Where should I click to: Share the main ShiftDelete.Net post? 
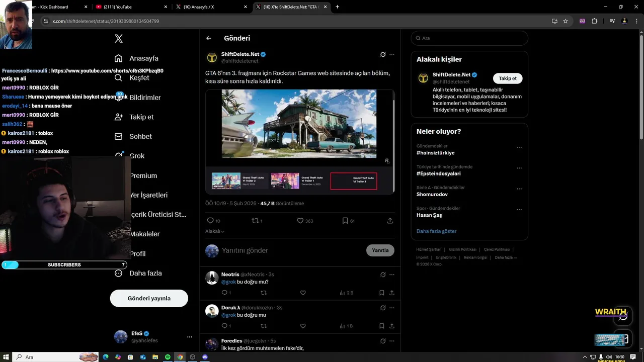(x=390, y=221)
